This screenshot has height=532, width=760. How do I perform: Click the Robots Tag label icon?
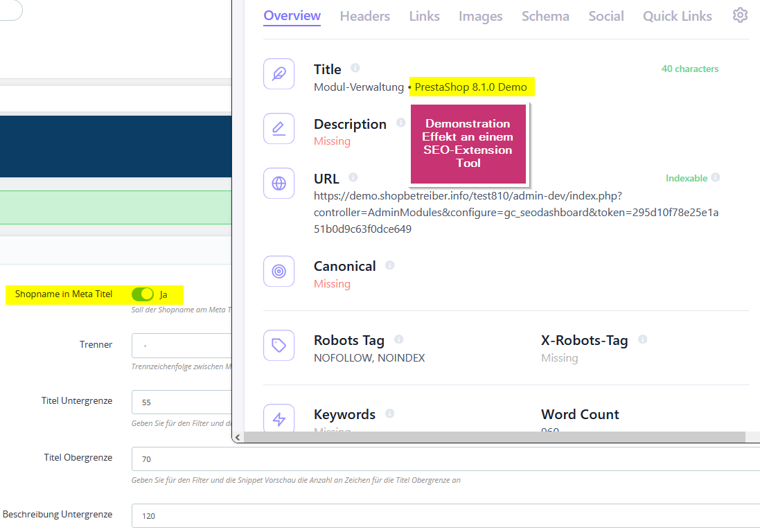click(x=279, y=346)
